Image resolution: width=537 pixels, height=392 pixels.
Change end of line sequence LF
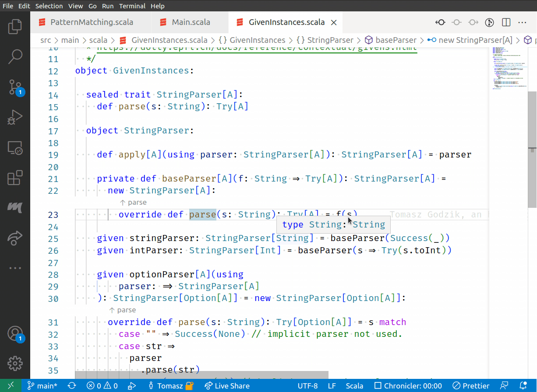click(x=332, y=385)
